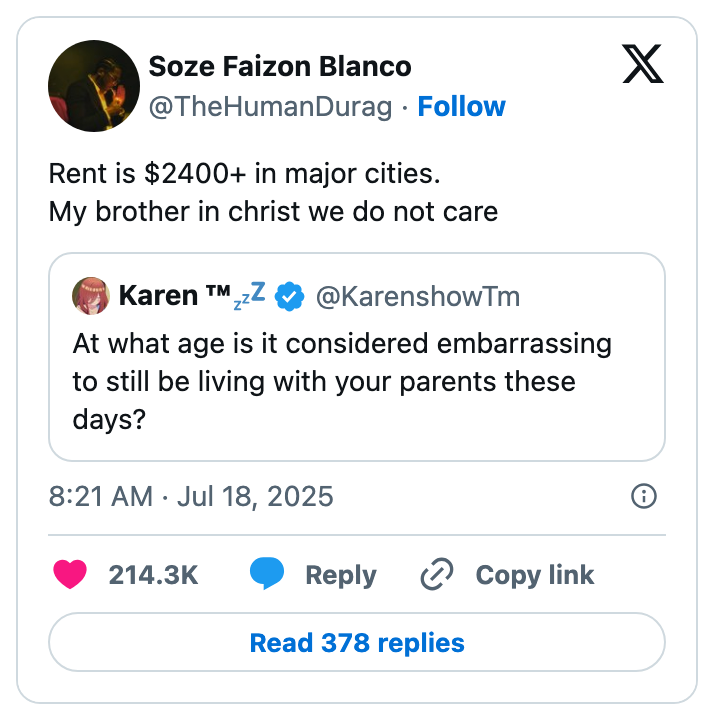722x722 pixels.
Task: Open the 8:21 AM Jul 18, 2025 timestamp
Action: tap(191, 496)
